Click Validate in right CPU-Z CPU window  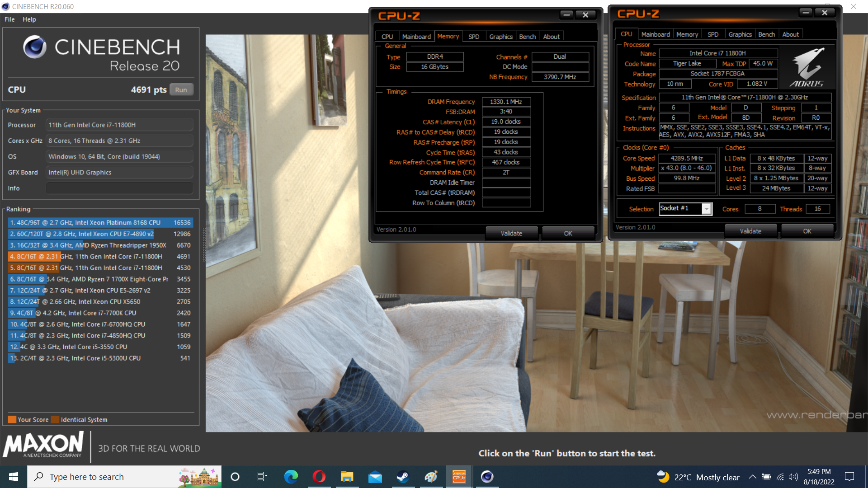tap(750, 231)
